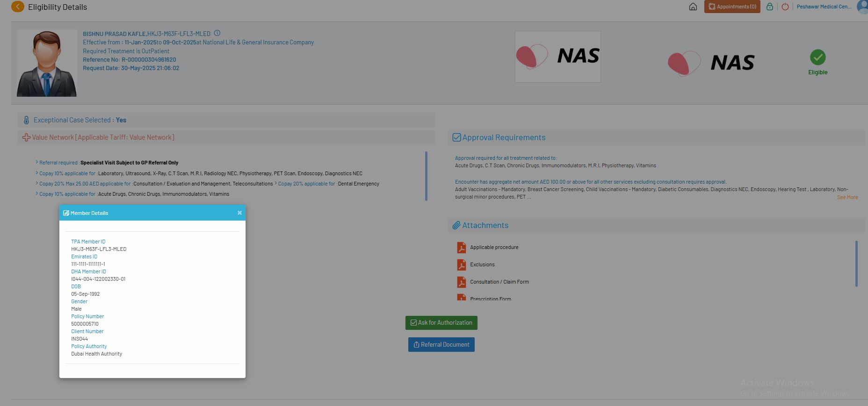This screenshot has height=406, width=868.
Task: Click the thermometer icon beside Exceptional Case
Action: (x=26, y=120)
